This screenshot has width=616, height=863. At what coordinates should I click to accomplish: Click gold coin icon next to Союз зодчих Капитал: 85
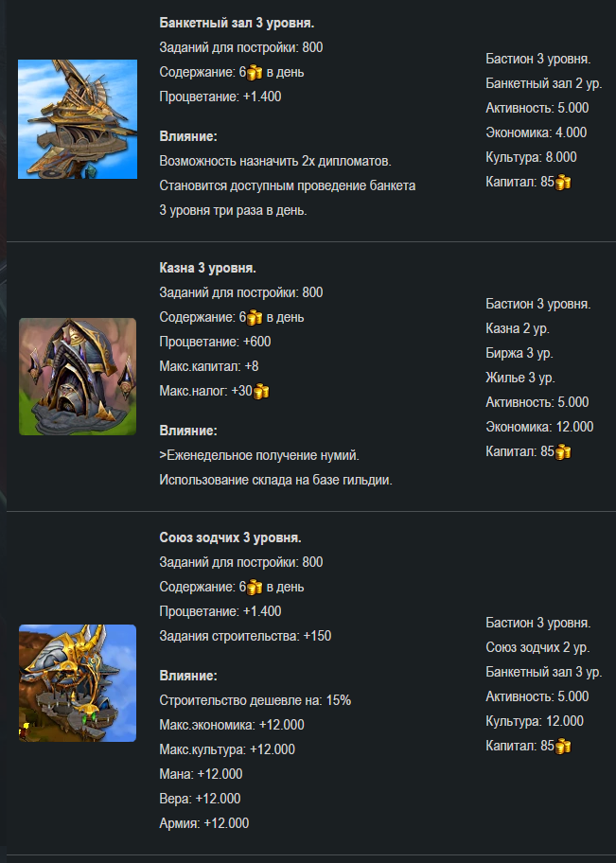[563, 747]
